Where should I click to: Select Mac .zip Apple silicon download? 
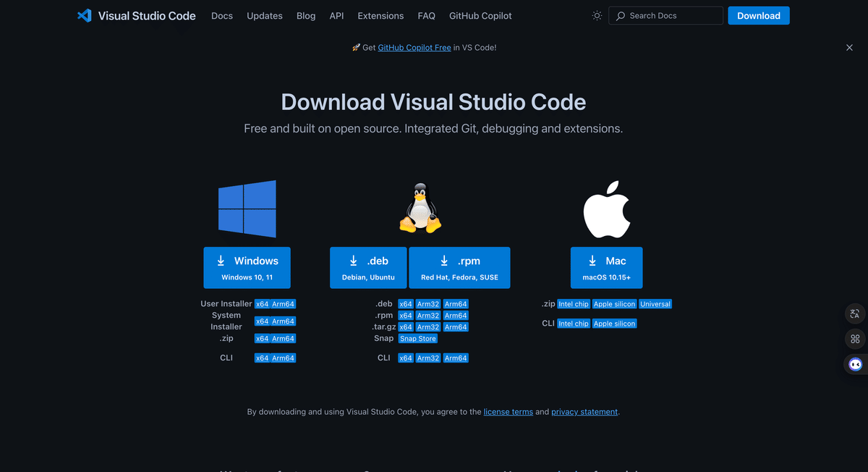(615, 304)
